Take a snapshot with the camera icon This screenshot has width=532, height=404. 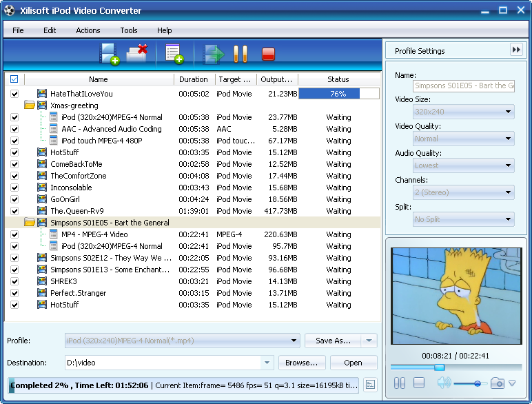[x=497, y=383]
